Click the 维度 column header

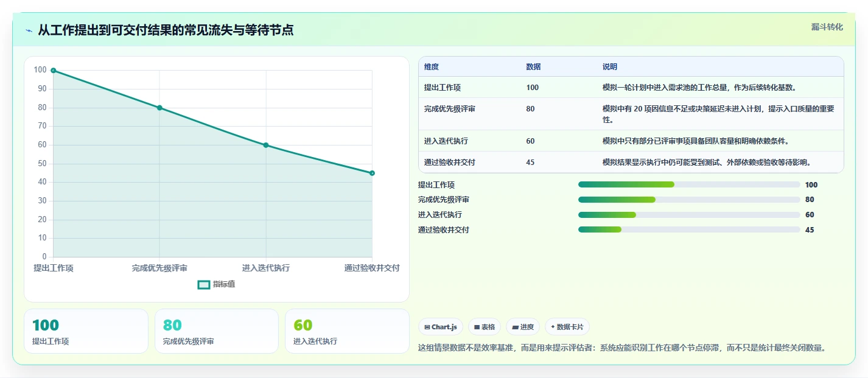tap(432, 67)
